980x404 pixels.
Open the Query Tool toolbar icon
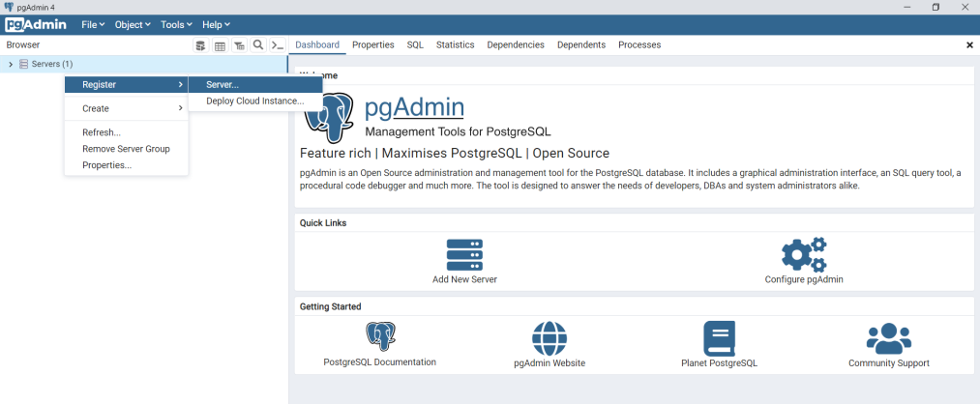200,45
